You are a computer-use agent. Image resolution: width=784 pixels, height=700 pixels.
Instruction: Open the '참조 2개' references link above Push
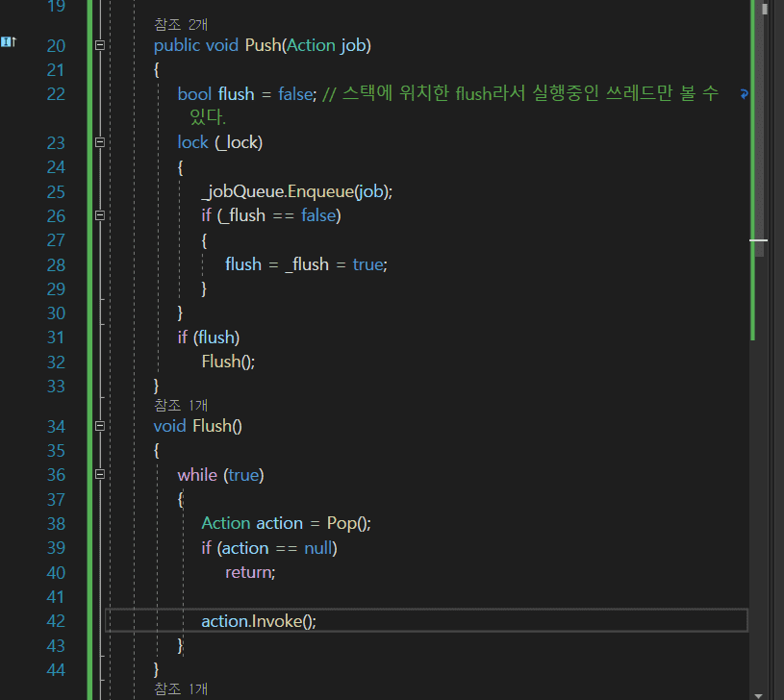pyautogui.click(x=181, y=24)
